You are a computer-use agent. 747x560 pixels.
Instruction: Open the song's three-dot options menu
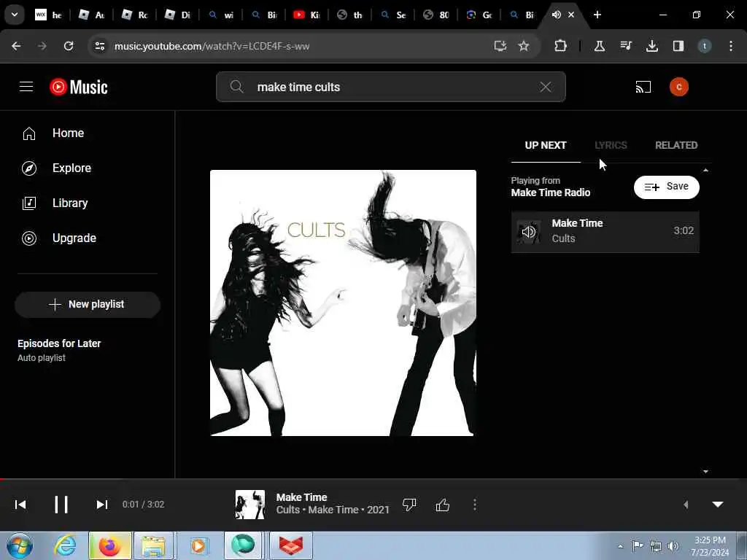[x=474, y=505]
